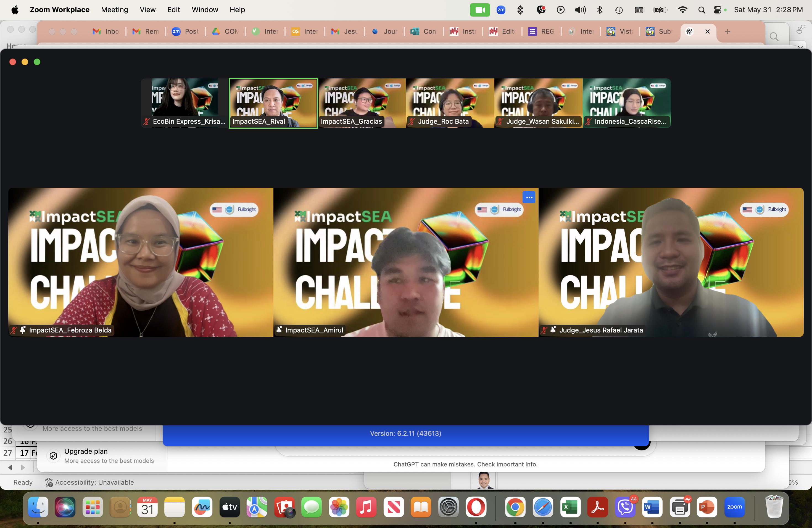The image size is (812, 528).
Task: Select Judge_Wasan Sakulki participant thumbnail
Action: coord(538,103)
